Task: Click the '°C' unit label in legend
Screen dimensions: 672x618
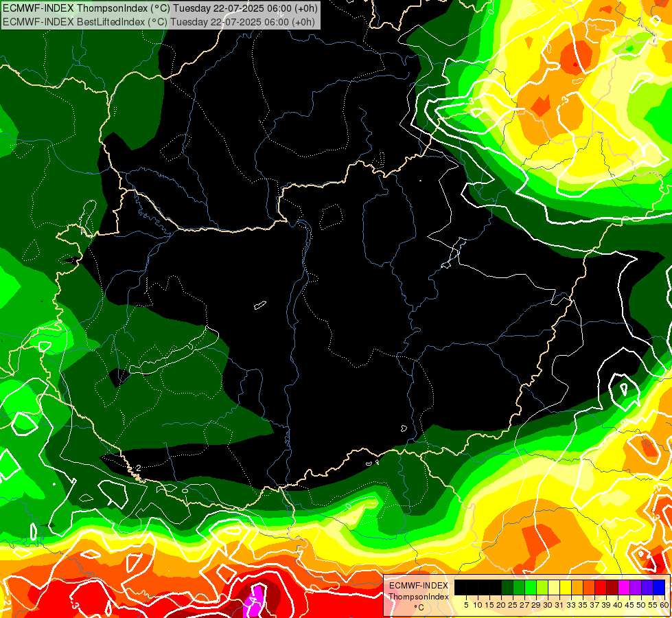Action: [x=419, y=608]
